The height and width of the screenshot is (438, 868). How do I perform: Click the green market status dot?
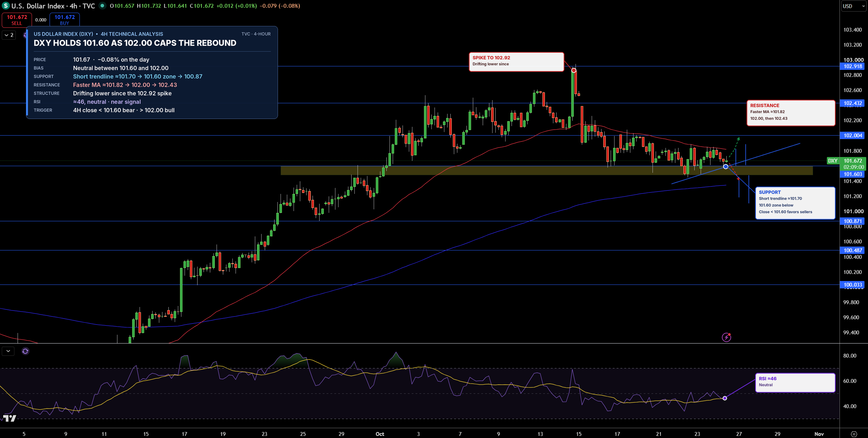click(x=102, y=6)
